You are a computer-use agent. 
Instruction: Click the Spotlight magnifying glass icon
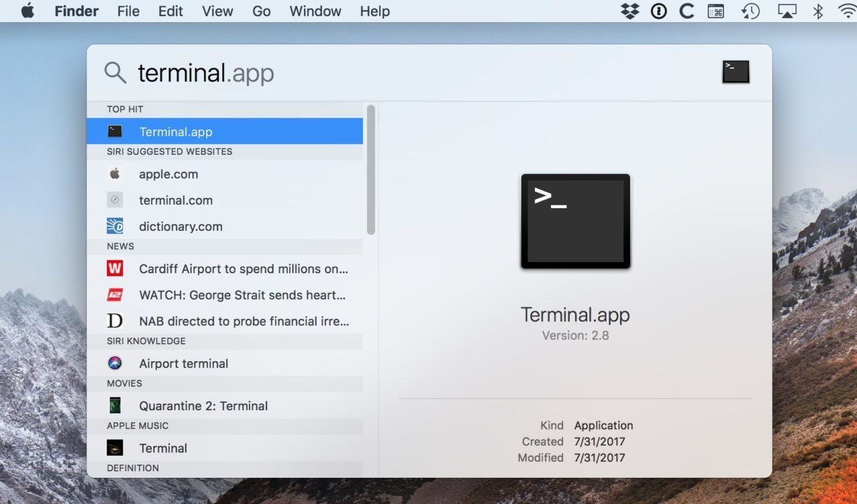[115, 72]
